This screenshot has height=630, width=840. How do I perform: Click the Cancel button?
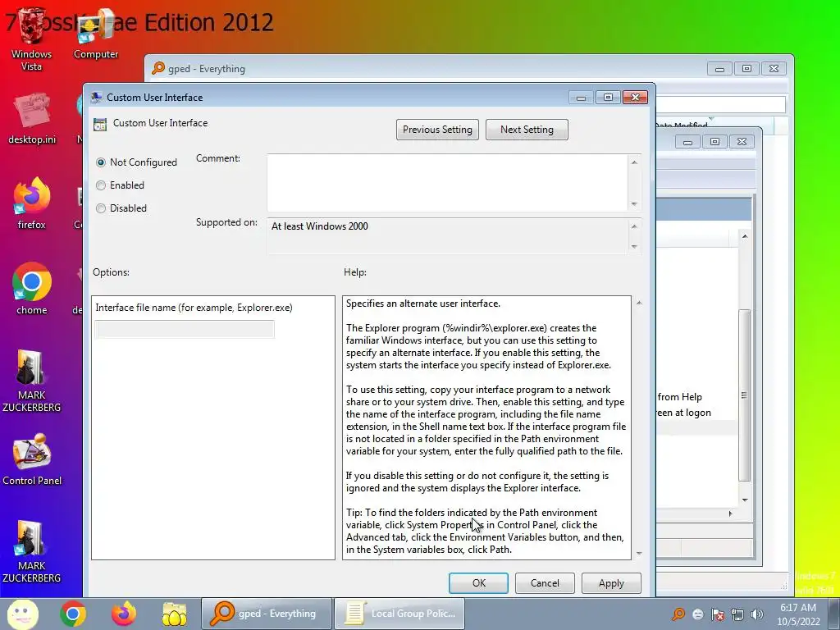pos(545,583)
